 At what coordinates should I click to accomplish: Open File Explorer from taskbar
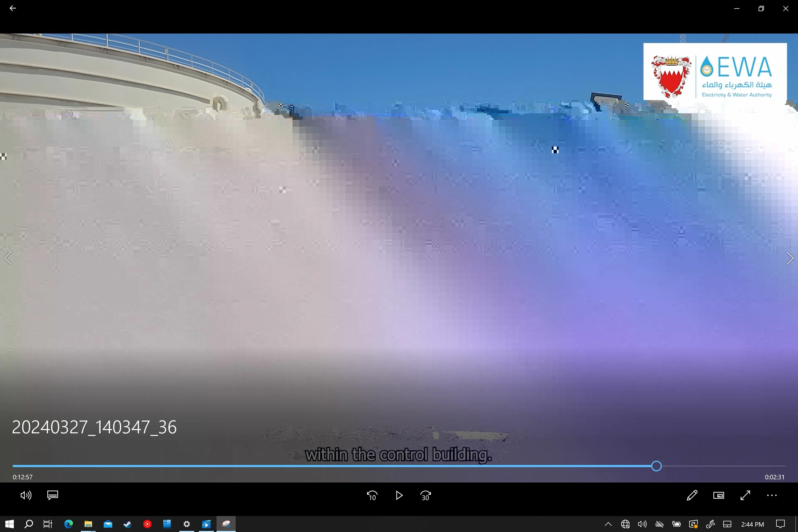pyautogui.click(x=88, y=524)
